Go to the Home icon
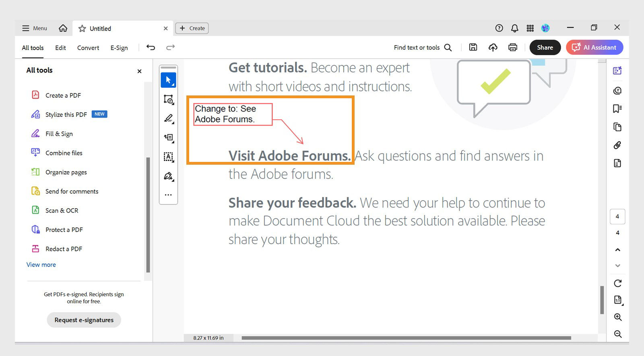The image size is (644, 356). pyautogui.click(x=63, y=28)
